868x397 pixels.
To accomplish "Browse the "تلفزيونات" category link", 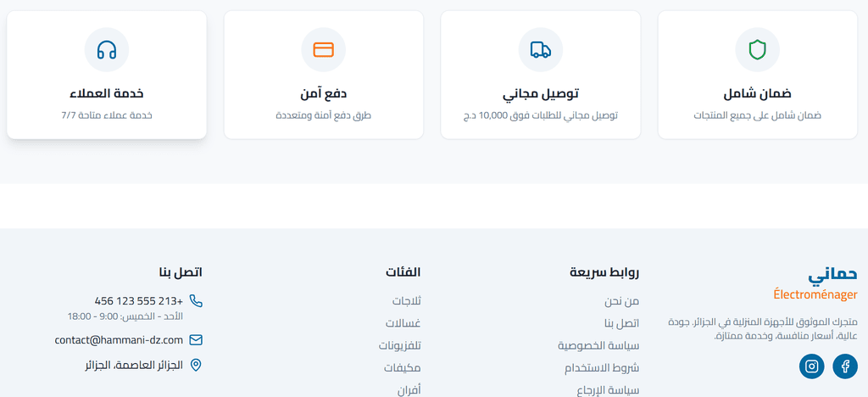I will tap(399, 346).
